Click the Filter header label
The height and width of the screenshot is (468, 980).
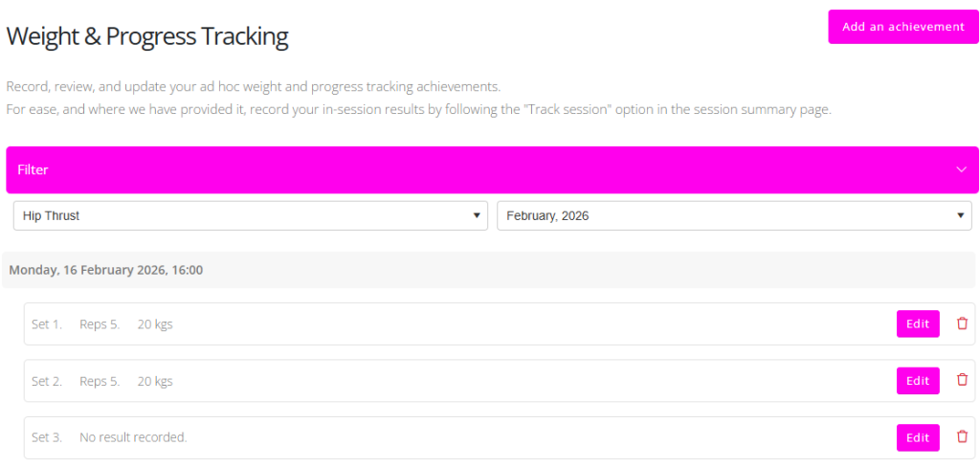33,169
